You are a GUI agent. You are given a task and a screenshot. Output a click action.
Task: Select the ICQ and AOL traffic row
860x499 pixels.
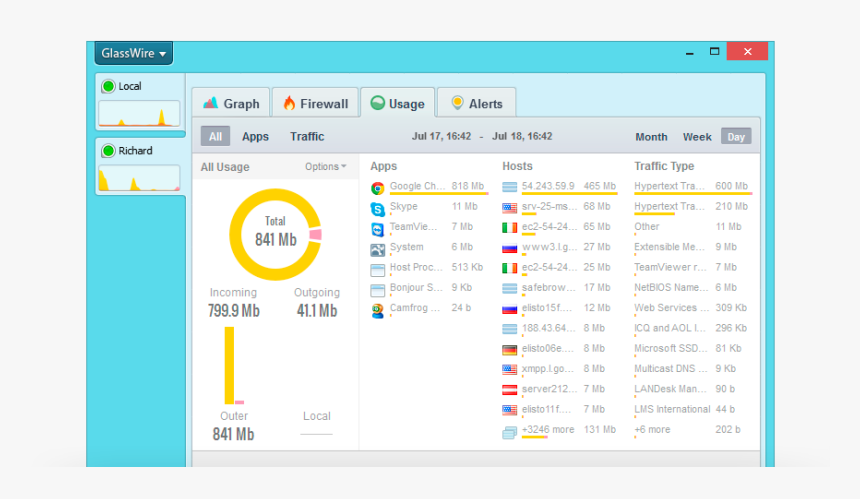692,329
